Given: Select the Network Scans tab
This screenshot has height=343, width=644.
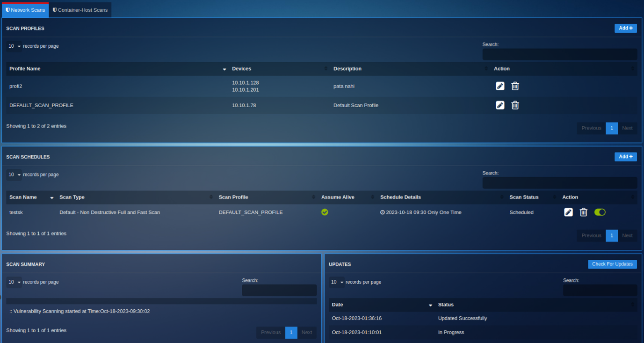Looking at the screenshot, I should tap(25, 10).
